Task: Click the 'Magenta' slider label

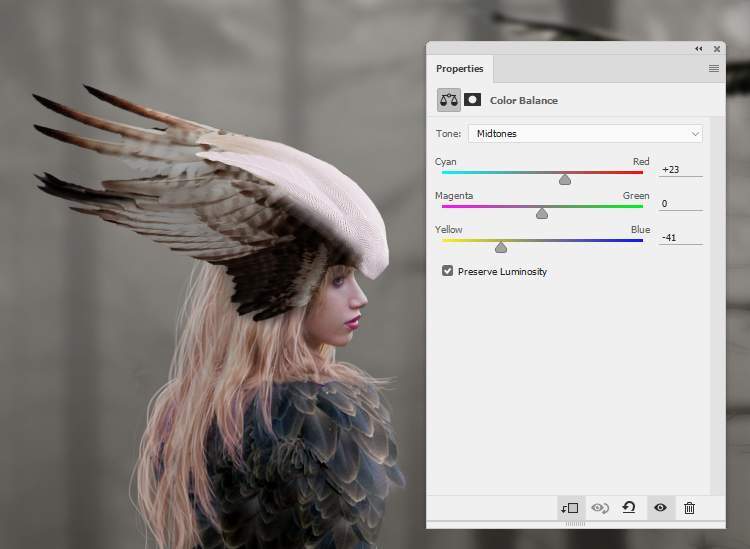Action: click(x=453, y=196)
